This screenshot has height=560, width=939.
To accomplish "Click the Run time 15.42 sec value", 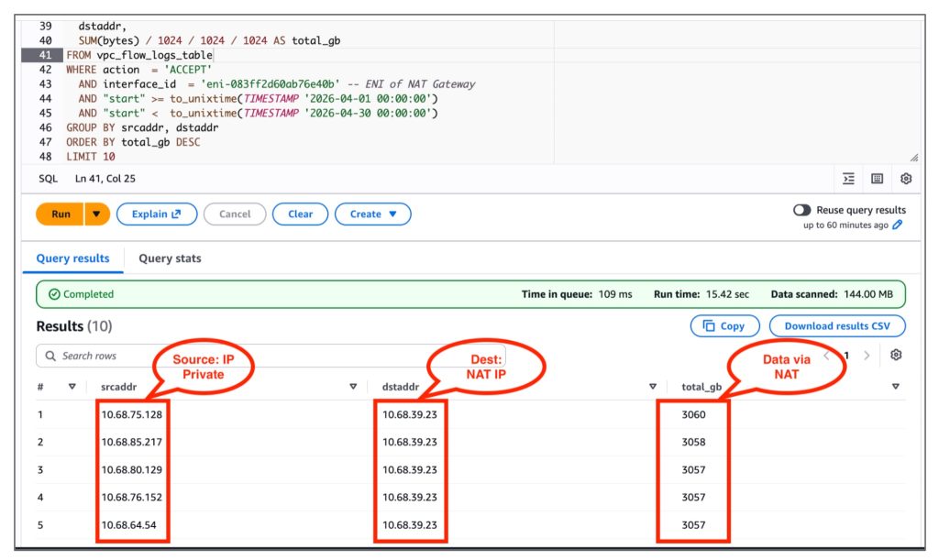I will (727, 294).
